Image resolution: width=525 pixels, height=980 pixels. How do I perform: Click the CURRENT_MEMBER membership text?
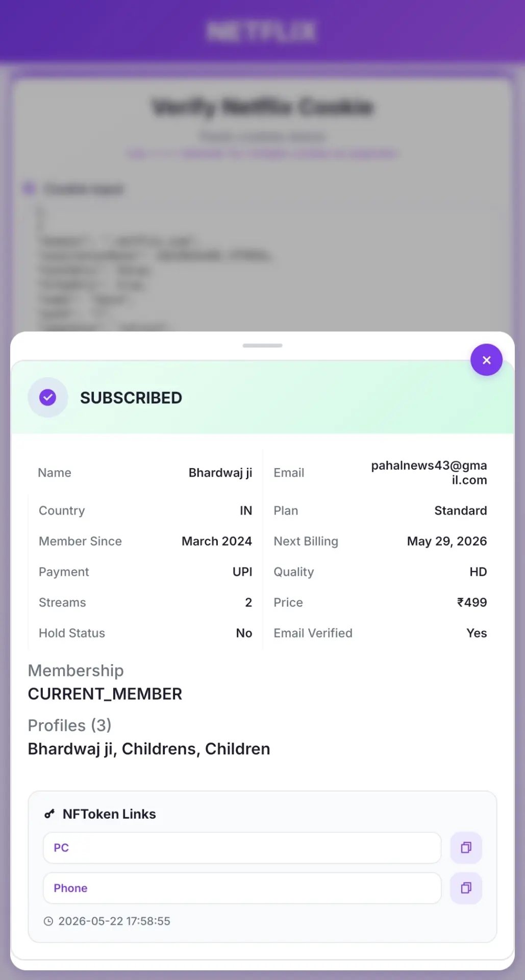pos(105,694)
